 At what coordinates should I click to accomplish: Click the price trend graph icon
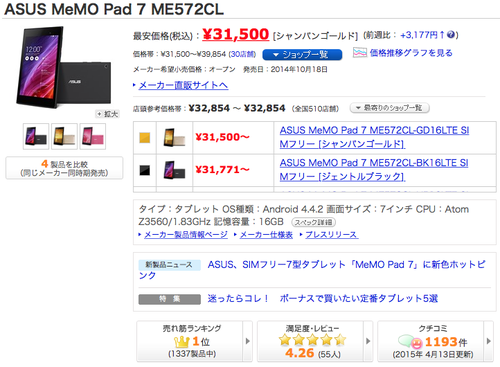(360, 52)
